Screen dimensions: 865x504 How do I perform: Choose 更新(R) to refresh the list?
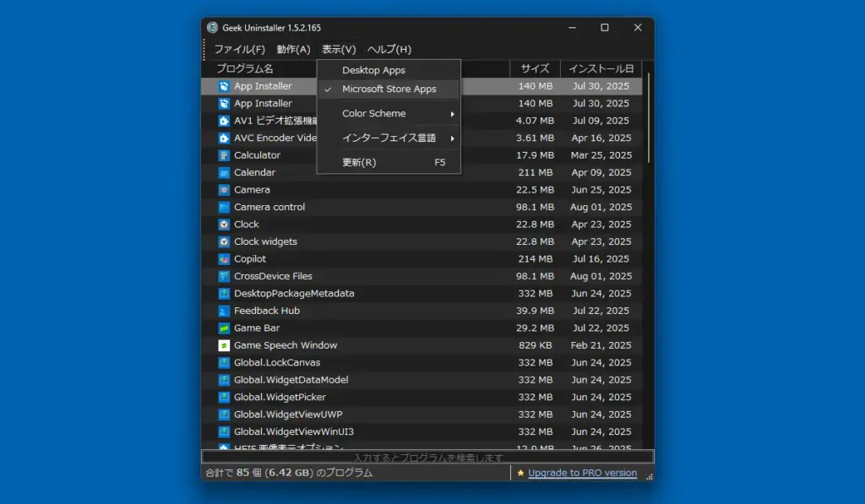point(389,163)
